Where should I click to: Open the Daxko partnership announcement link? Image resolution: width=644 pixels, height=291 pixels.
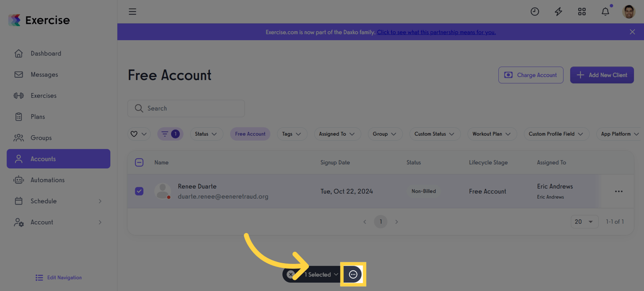pyautogui.click(x=436, y=32)
